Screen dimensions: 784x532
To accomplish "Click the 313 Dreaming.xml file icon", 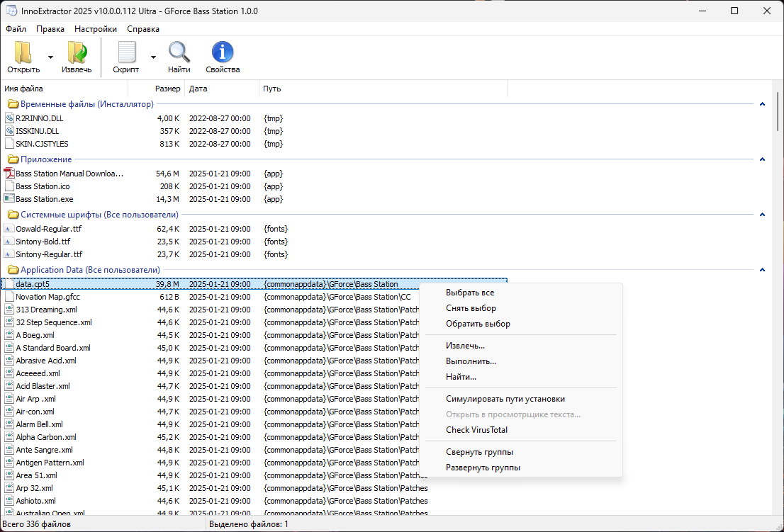I will (x=9, y=310).
